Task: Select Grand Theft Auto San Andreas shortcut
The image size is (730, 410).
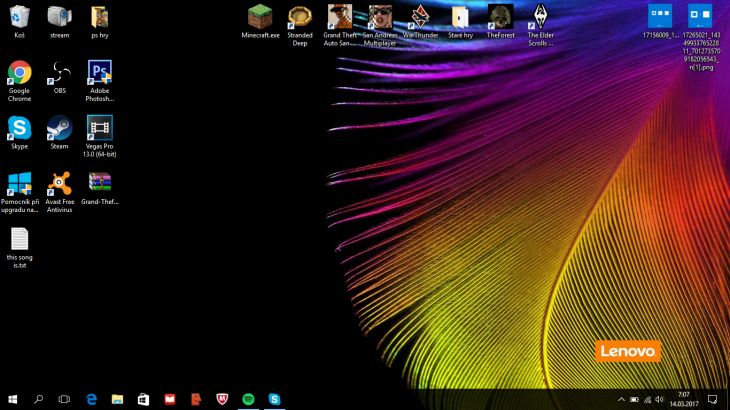Action: coord(340,17)
